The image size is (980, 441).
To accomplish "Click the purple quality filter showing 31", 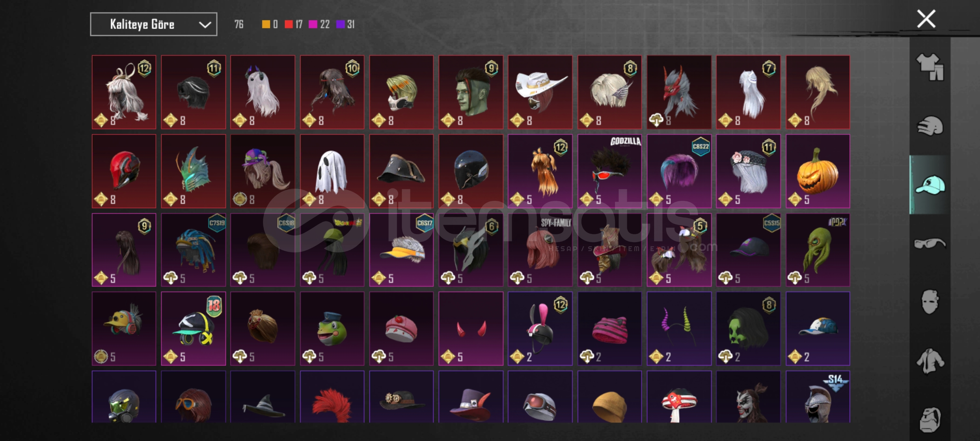I will tap(340, 24).
